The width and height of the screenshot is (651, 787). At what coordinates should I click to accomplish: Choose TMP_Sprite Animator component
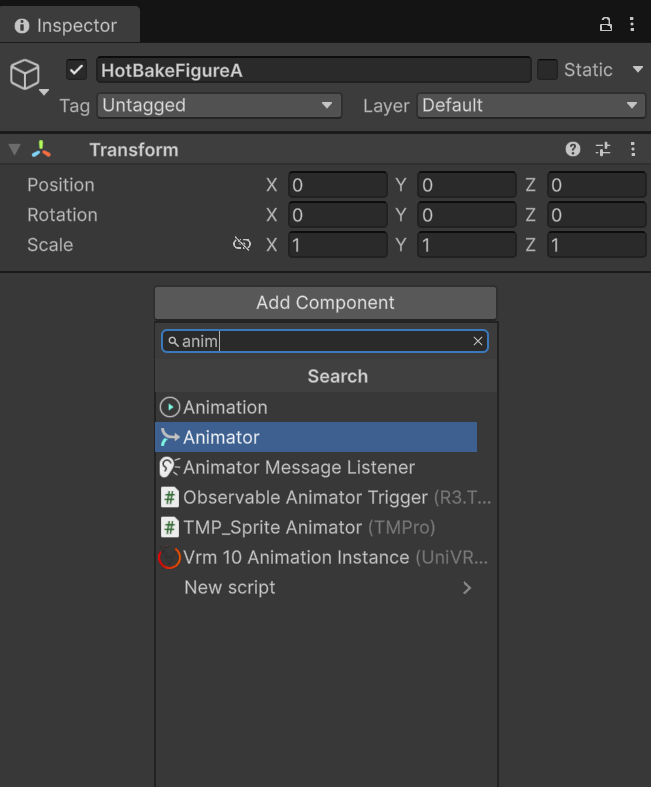point(316,528)
